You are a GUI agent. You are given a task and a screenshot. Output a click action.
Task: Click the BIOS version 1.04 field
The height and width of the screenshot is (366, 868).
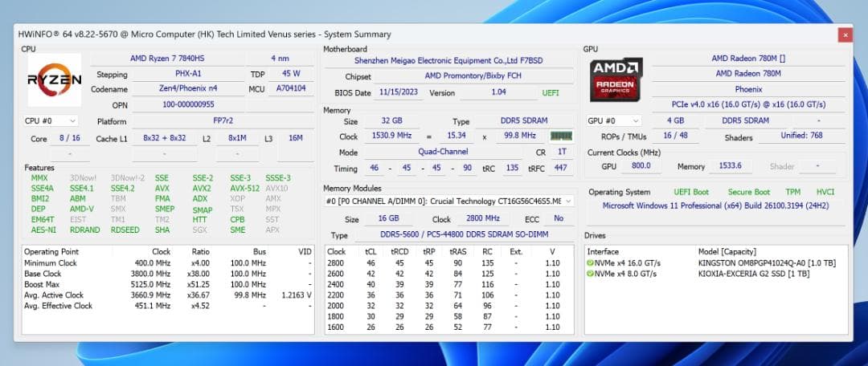tap(498, 92)
